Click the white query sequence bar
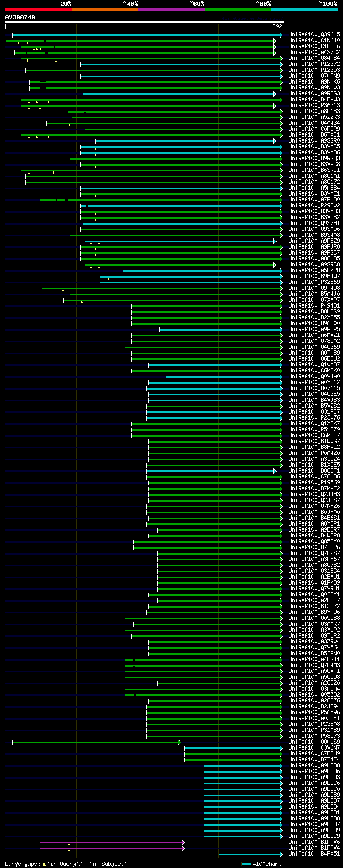 (x=144, y=22)
